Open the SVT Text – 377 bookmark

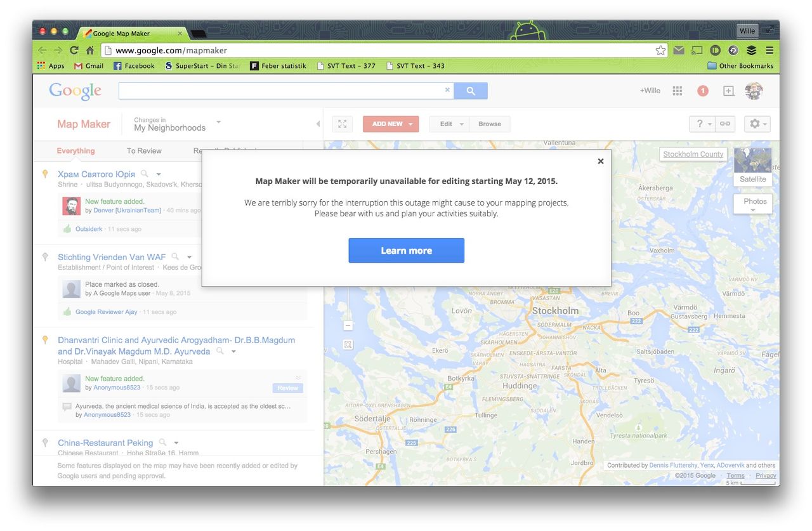[x=346, y=65]
